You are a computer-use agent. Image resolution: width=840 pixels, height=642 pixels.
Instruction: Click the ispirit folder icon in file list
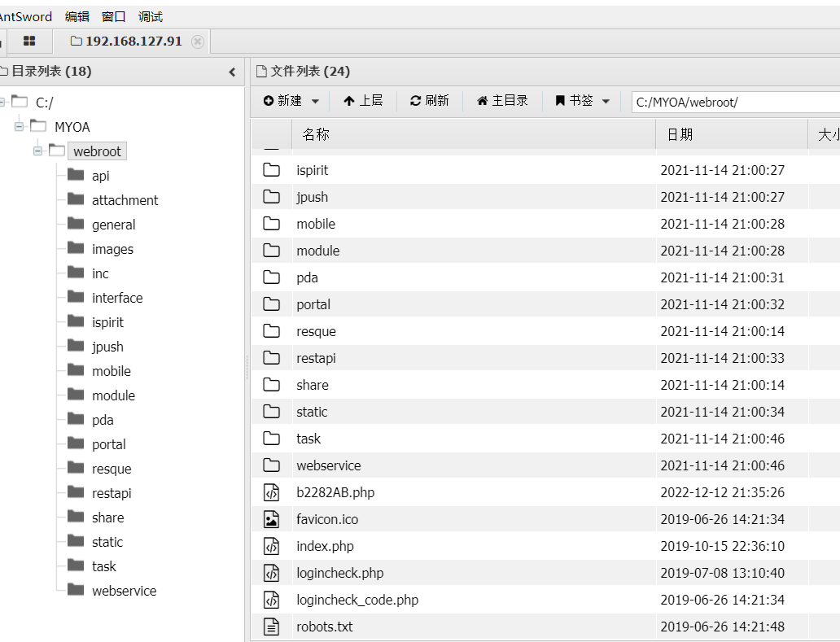point(272,170)
